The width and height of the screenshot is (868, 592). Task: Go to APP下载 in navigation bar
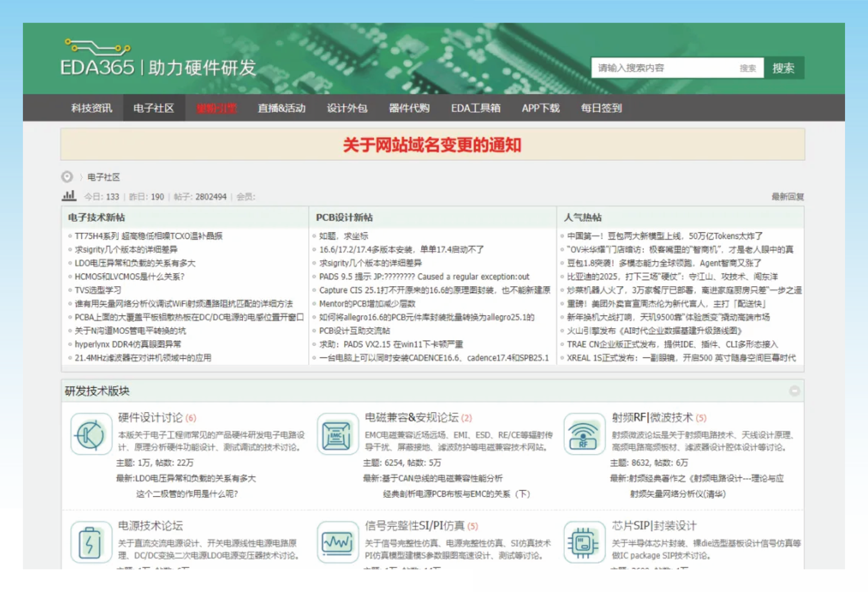coord(540,108)
